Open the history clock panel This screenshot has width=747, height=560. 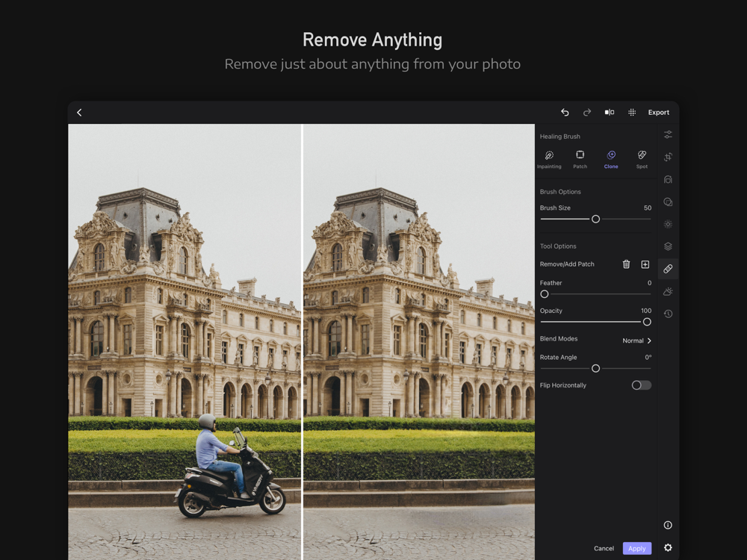pyautogui.click(x=668, y=314)
